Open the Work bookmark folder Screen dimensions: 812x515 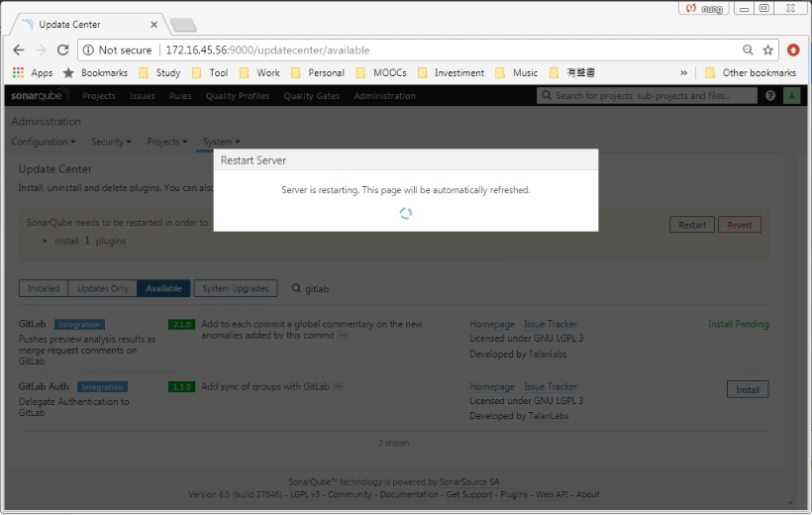coord(259,73)
